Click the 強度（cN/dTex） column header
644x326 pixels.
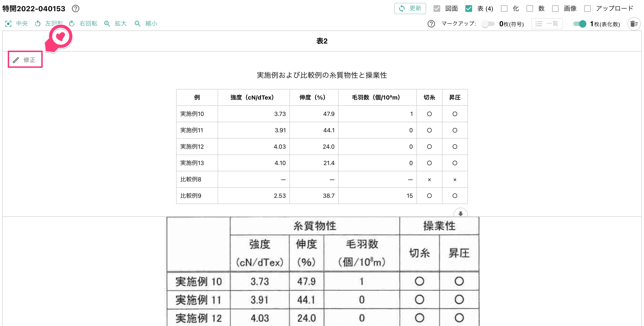click(253, 98)
